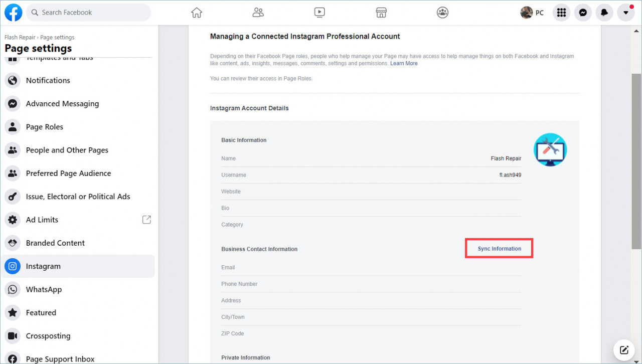Click the Sync Information link
Viewport: 642px width, 364px height.
pyautogui.click(x=499, y=249)
